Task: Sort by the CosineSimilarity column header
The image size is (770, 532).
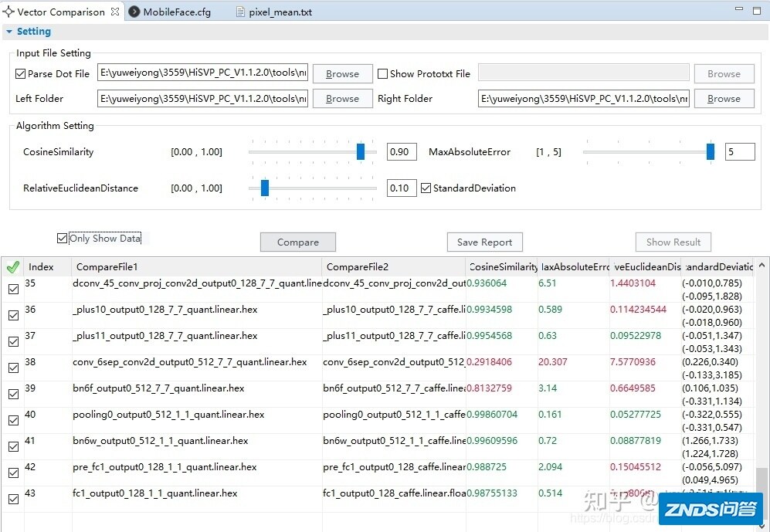Action: tap(501, 267)
